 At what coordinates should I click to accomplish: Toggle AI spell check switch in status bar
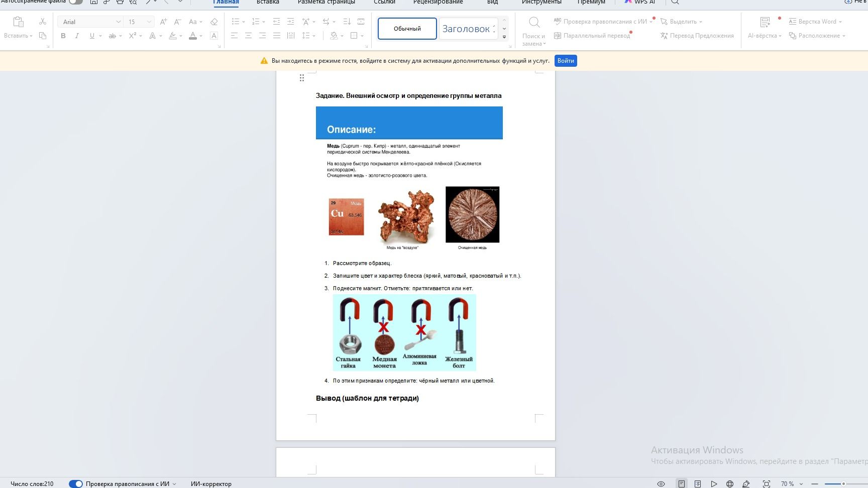click(76, 484)
